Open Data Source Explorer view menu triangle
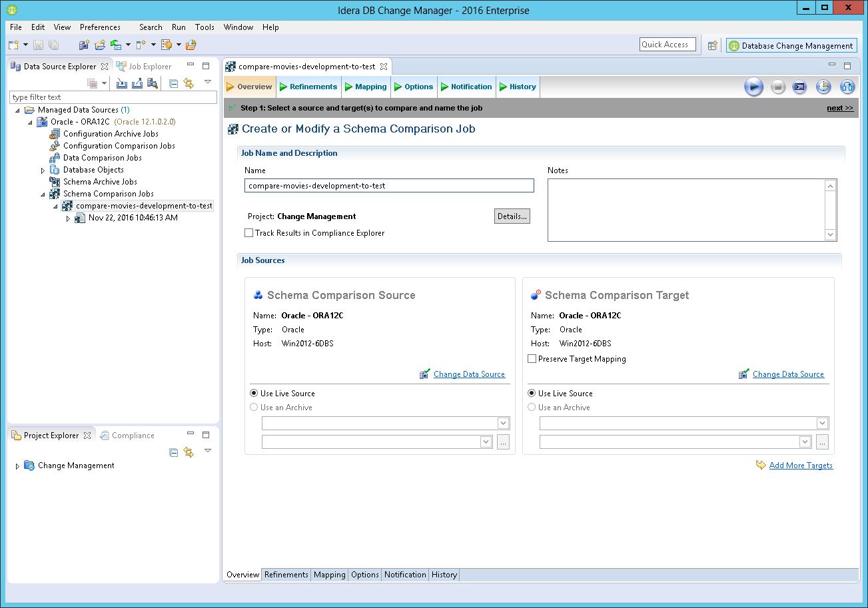This screenshot has width=868, height=608. 208,82
